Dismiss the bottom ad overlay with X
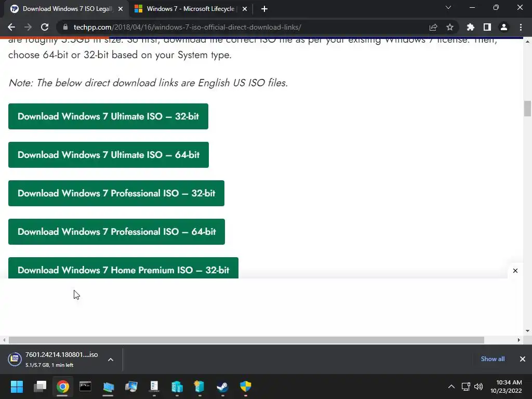Viewport: 532px width, 399px height. click(x=515, y=270)
